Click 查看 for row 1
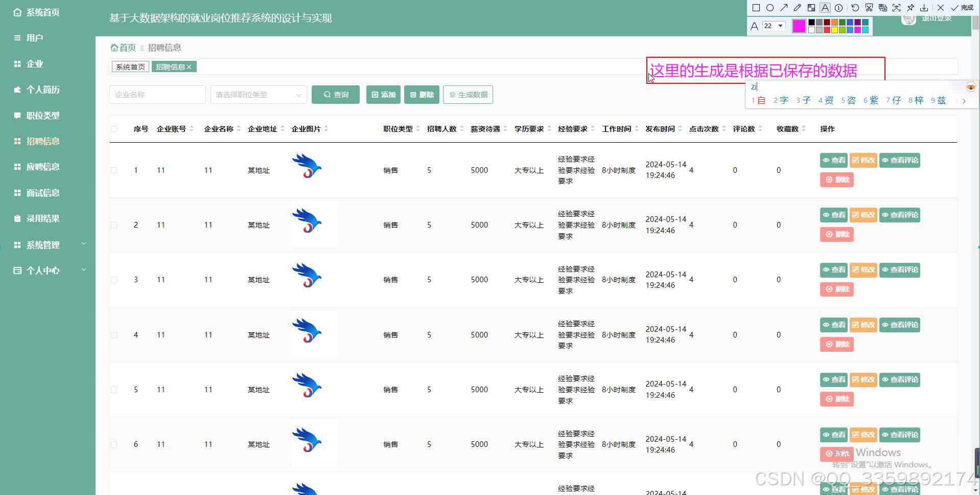Viewport: 980px width, 495px height. click(834, 160)
